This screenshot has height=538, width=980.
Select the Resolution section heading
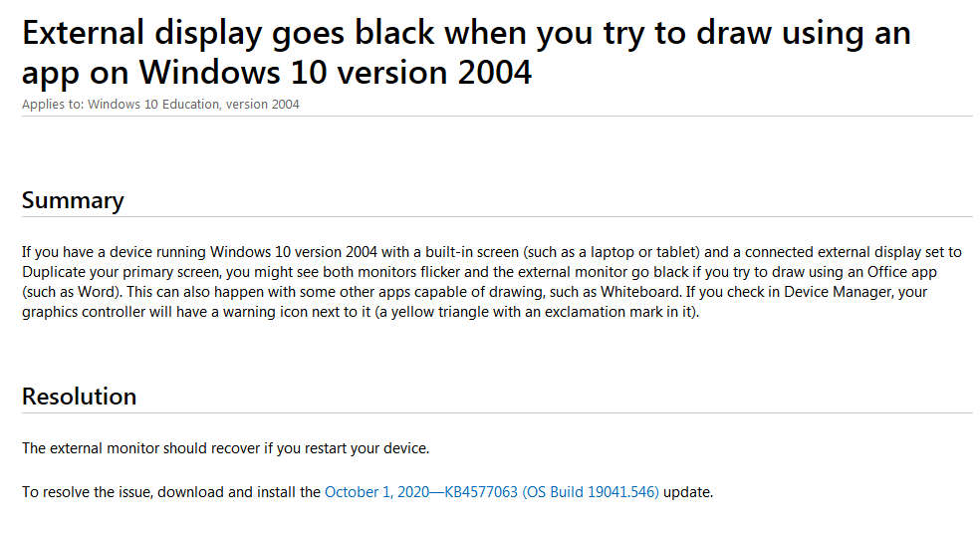pyautogui.click(x=79, y=397)
